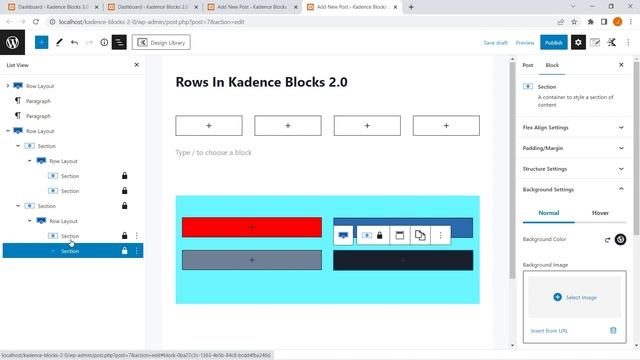Click the lock icon in block toolbar
The height and width of the screenshot is (360, 640).
[380, 236]
